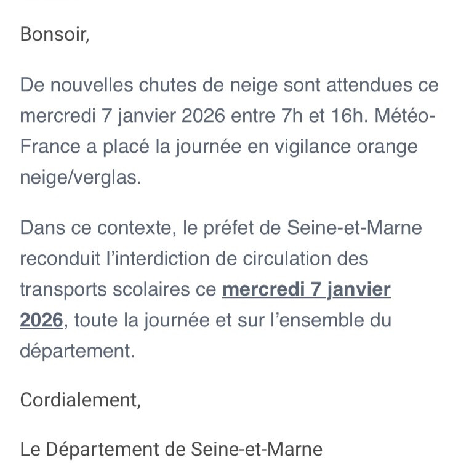
Task: Click the "Bonsoir," greeting line
Action: pyautogui.click(x=55, y=34)
